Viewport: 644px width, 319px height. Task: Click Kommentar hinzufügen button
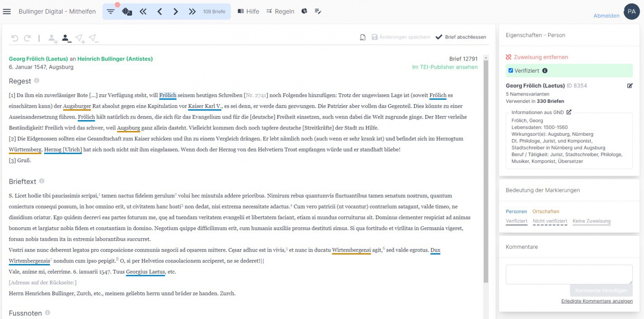point(601,291)
